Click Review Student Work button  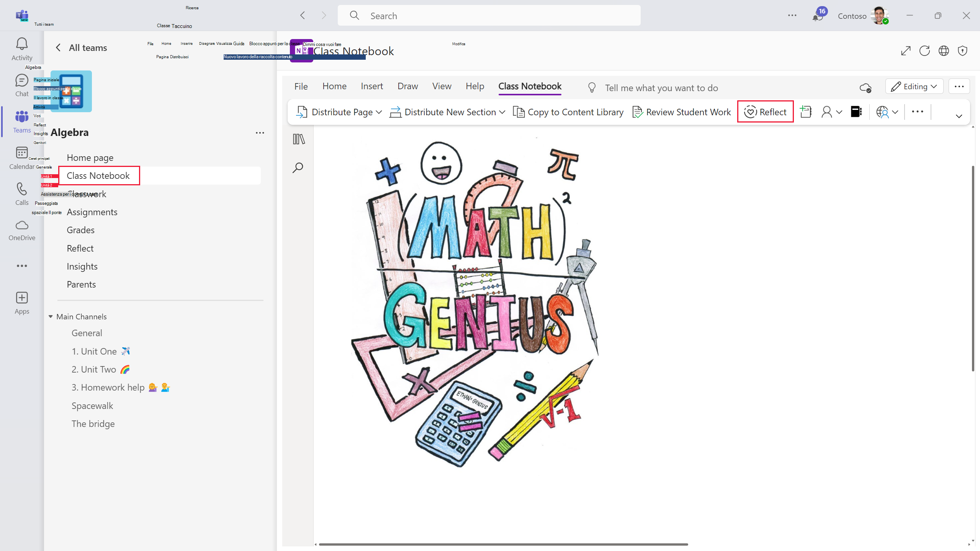[682, 112]
